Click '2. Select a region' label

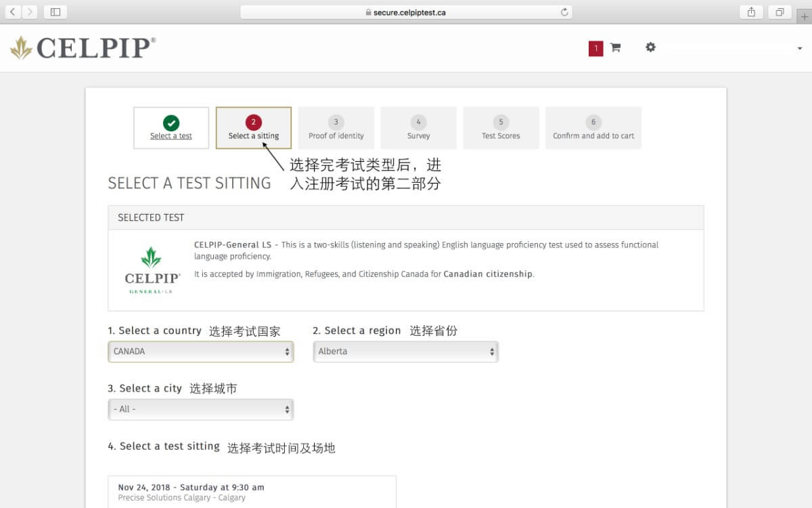(x=357, y=331)
